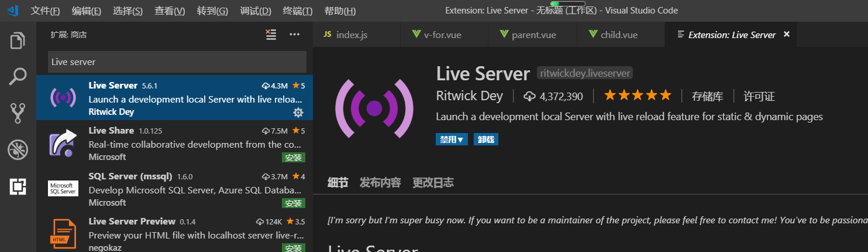This screenshot has height=252, width=868.
Task: Switch to the v-for.vue tab
Action: 445,35
